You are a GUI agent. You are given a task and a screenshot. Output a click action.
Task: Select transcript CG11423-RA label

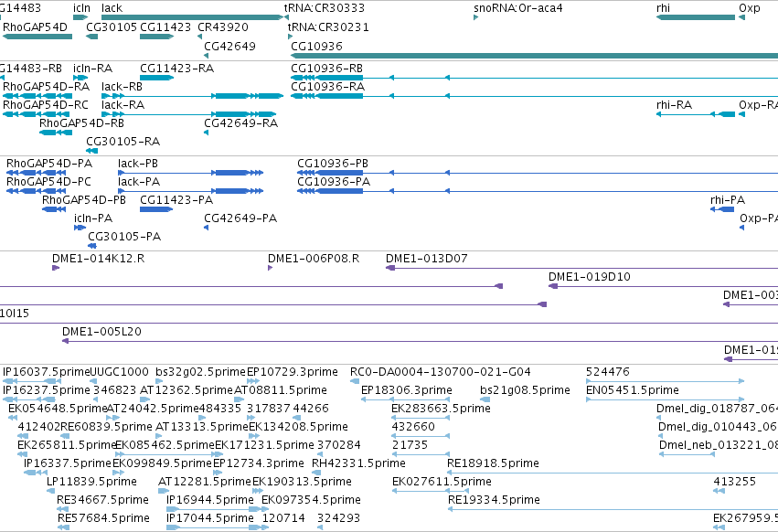(x=176, y=68)
